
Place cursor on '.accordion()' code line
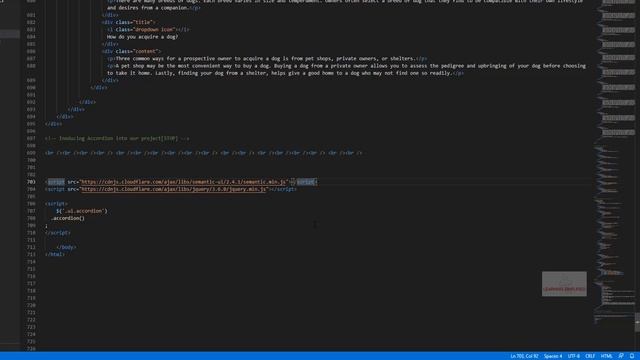68,218
